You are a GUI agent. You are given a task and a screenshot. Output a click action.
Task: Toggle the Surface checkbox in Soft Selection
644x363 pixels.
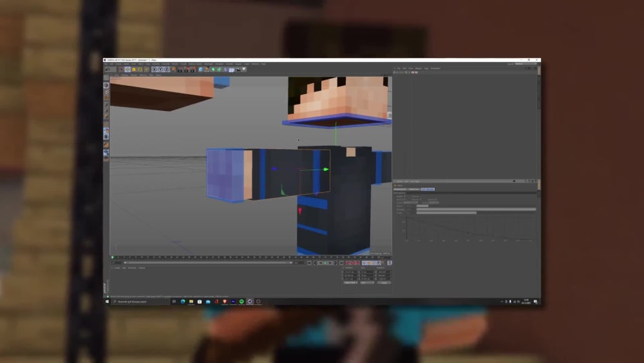pos(404,199)
